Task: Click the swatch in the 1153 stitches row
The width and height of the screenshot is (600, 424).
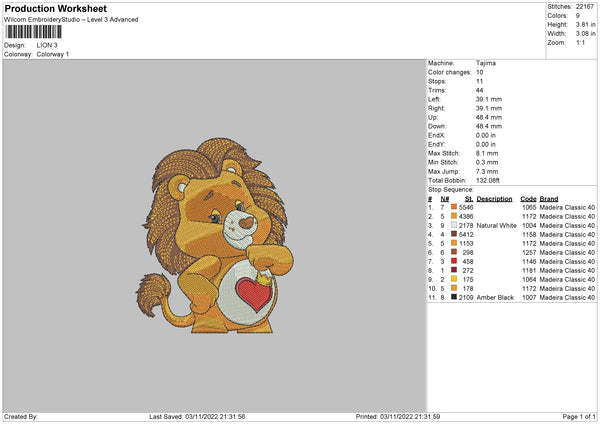Action: pyautogui.click(x=454, y=243)
